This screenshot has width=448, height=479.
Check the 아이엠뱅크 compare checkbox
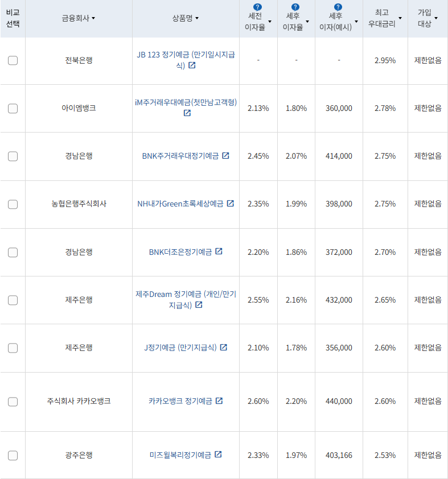click(x=13, y=109)
